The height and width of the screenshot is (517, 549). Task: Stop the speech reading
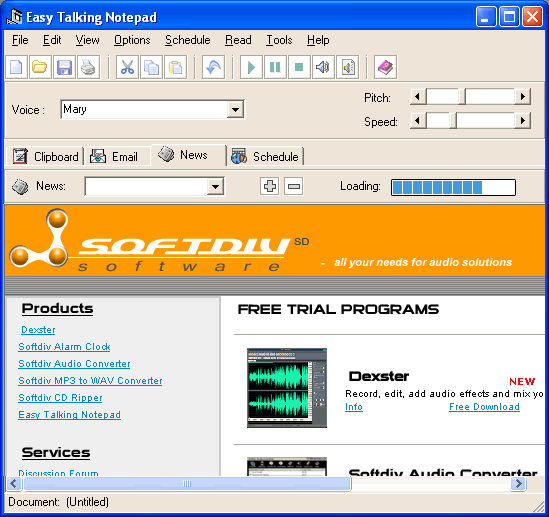coord(299,67)
